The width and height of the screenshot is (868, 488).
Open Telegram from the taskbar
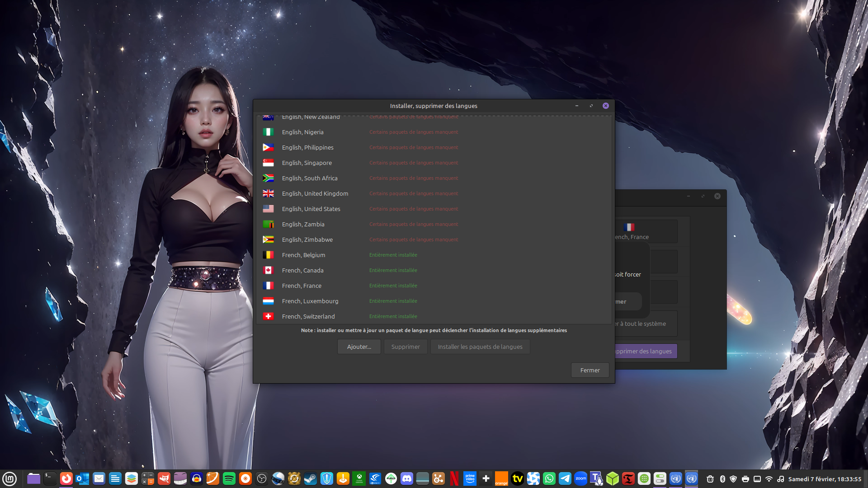[565, 479]
